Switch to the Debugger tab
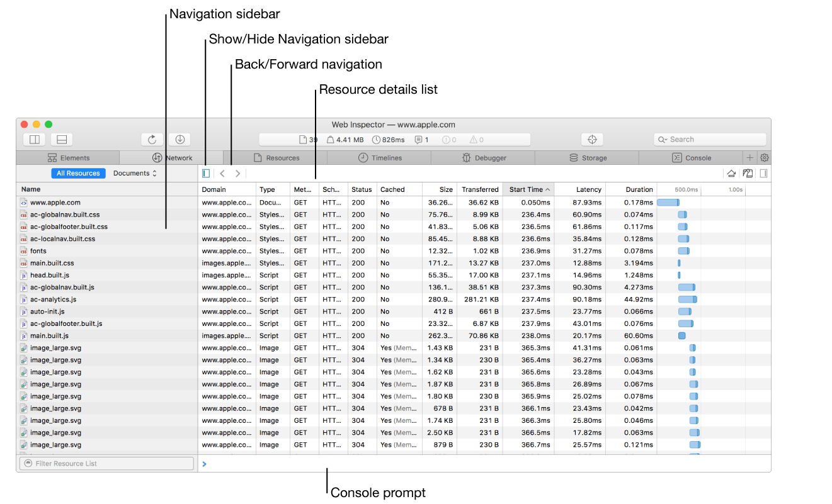This screenshot has width=832, height=504. (483, 158)
